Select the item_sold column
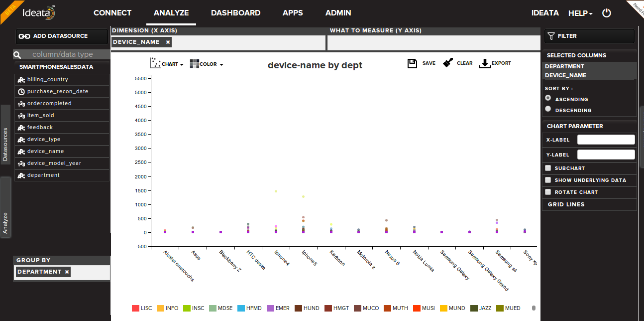 (62, 116)
